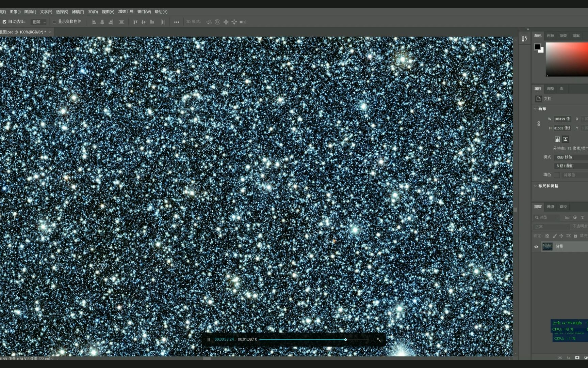Switch to the 通道 tab
588x368 pixels.
[550, 207]
